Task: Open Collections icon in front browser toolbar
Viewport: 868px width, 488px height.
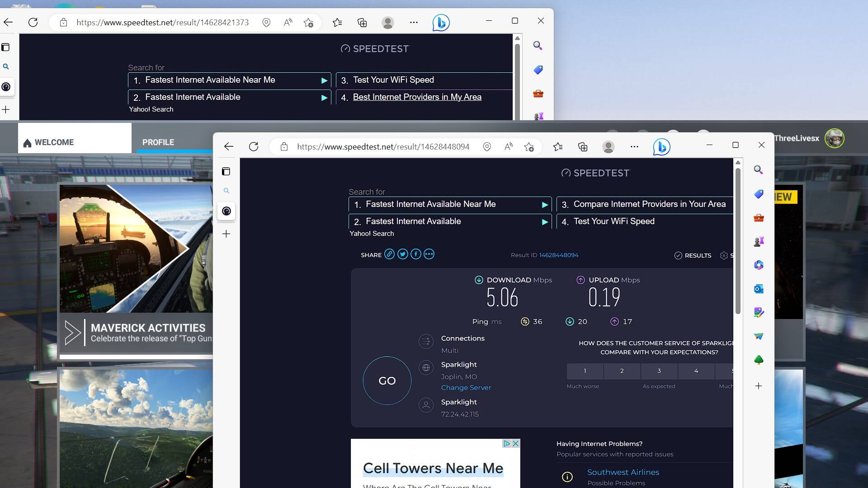Action: coord(583,146)
